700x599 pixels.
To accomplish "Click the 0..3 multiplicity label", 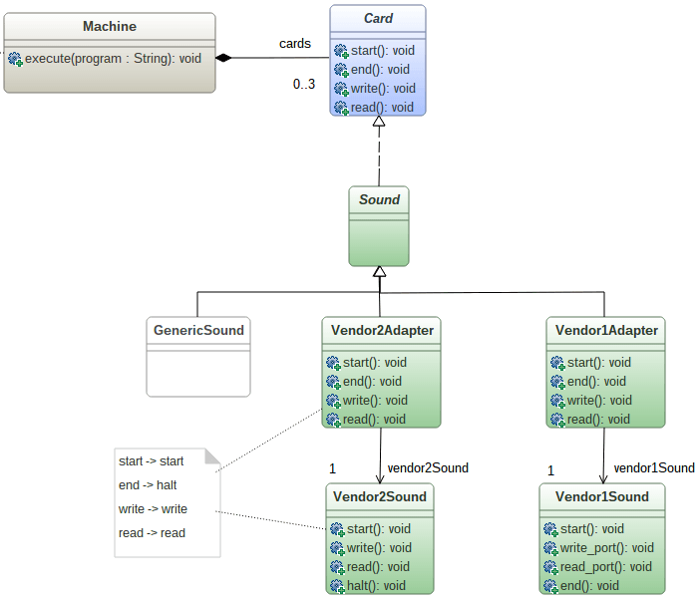I will click(304, 85).
